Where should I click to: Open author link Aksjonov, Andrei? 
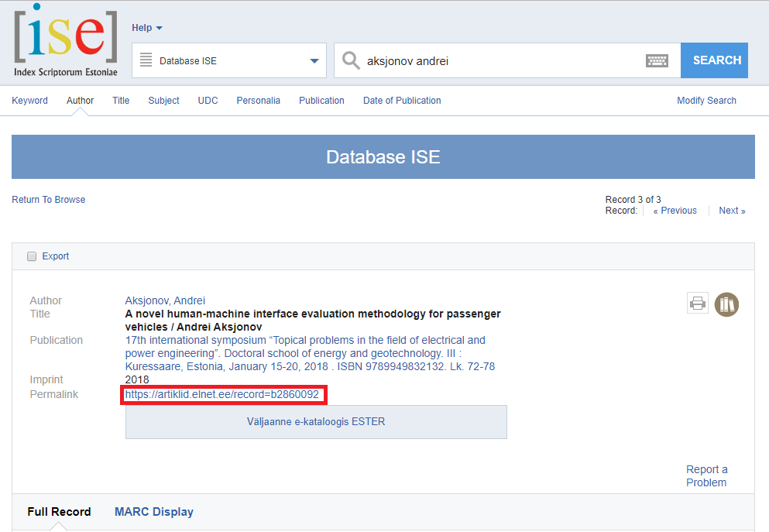pos(165,300)
